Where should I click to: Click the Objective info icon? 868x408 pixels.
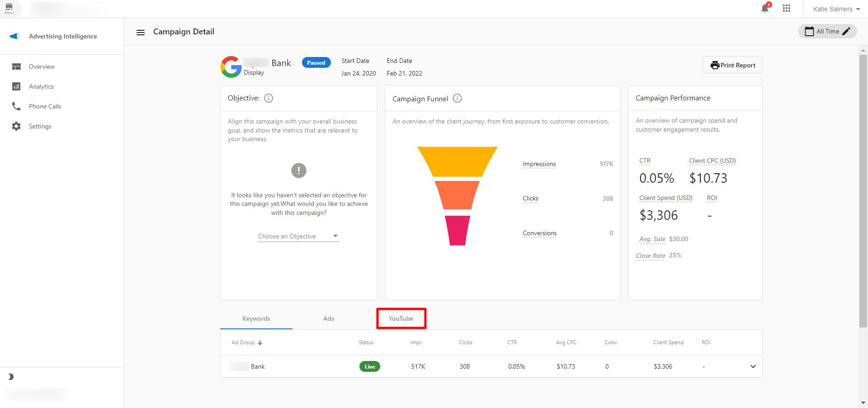tap(269, 98)
